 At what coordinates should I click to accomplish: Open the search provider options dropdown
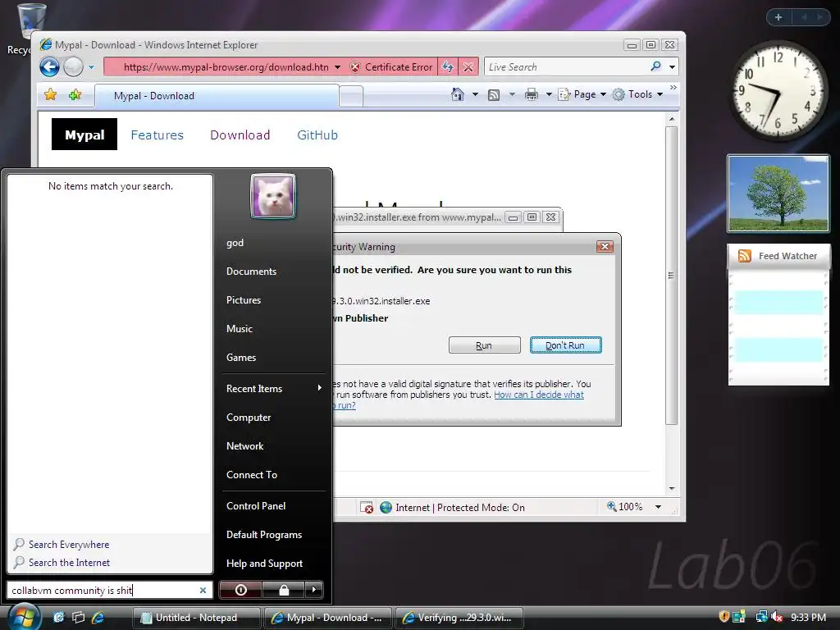point(672,67)
